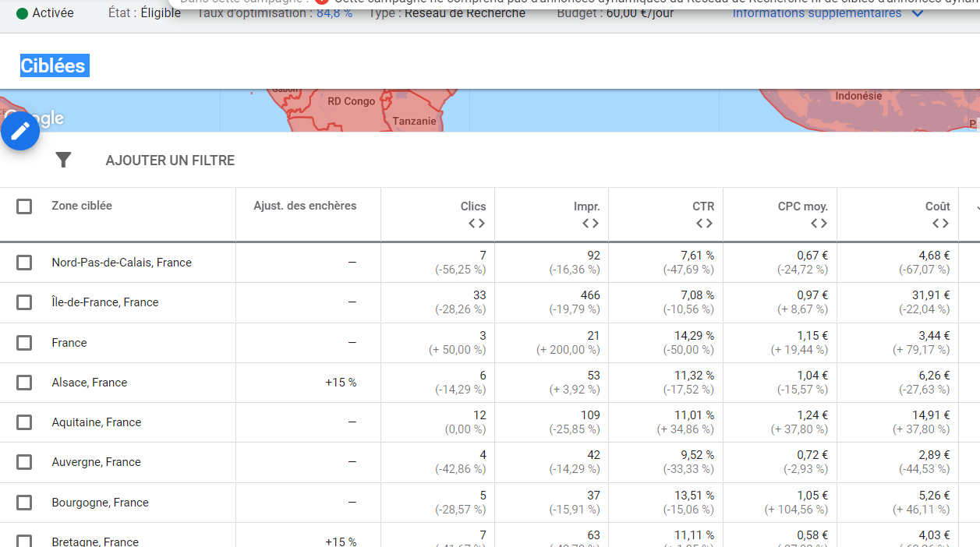980x547 pixels.
Task: Select the Ciblées tab
Action: point(54,65)
